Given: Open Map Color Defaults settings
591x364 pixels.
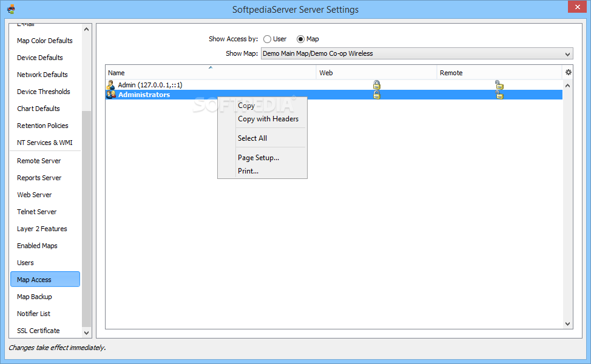Looking at the screenshot, I should (x=45, y=41).
